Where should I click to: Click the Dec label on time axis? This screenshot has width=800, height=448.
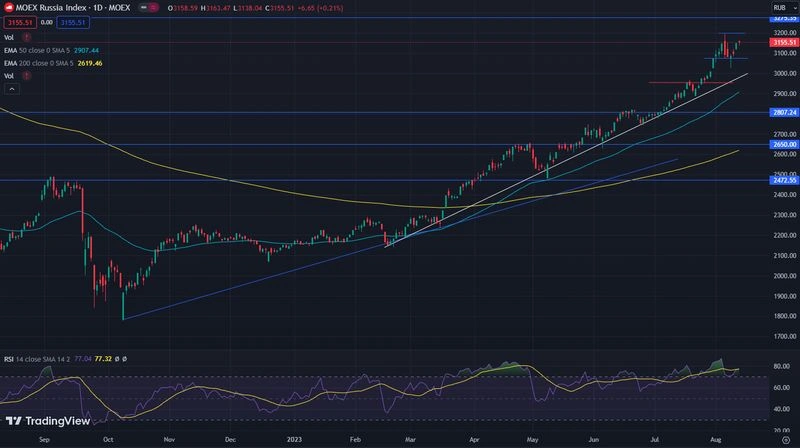coord(230,440)
